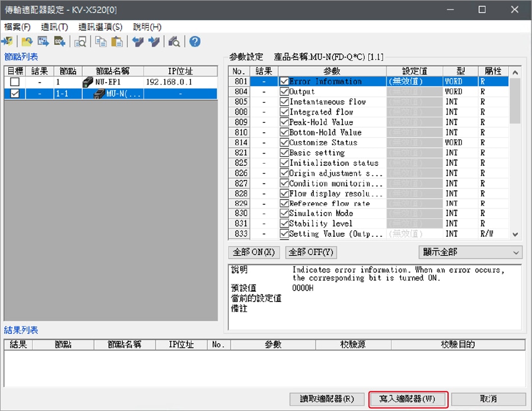Click the copy toolbar icon
This screenshot has height=411, width=532.
point(101,41)
